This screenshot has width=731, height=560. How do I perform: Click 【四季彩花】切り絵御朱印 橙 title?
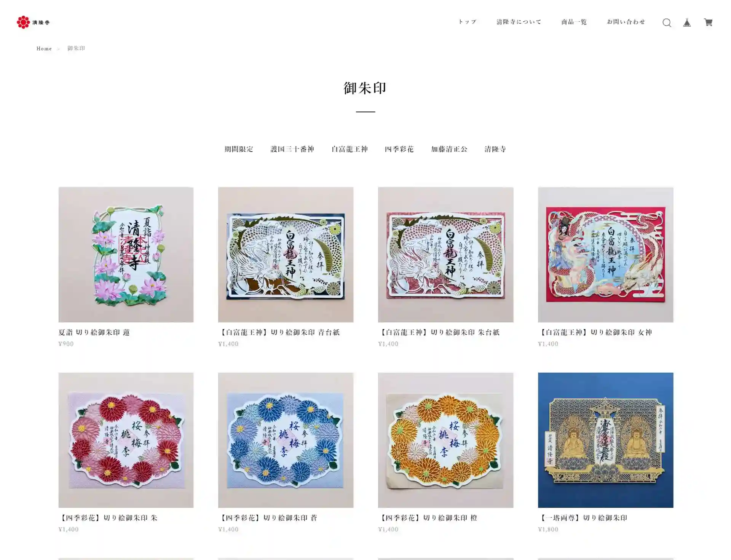(x=428, y=518)
